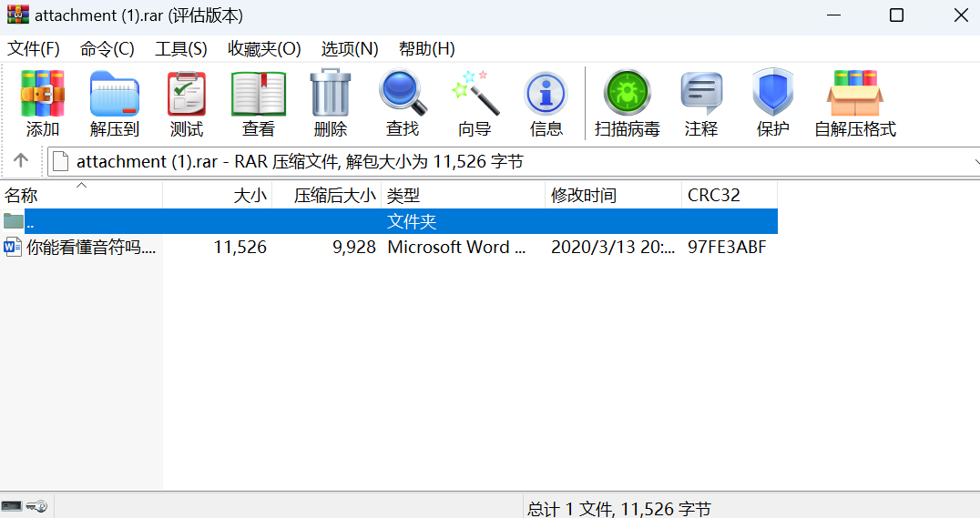Click the Microsoft Word type cell
This screenshot has width=980, height=518.
(x=456, y=248)
